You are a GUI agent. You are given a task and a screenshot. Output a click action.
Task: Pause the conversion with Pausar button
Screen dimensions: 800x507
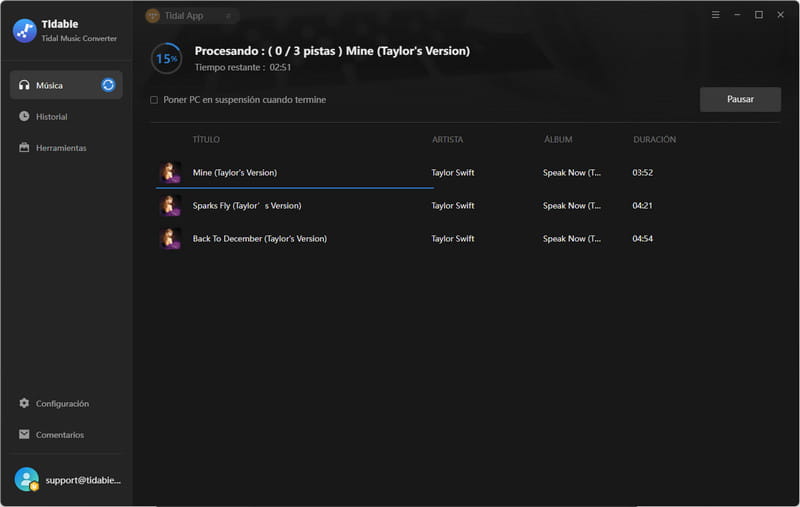pyautogui.click(x=740, y=99)
